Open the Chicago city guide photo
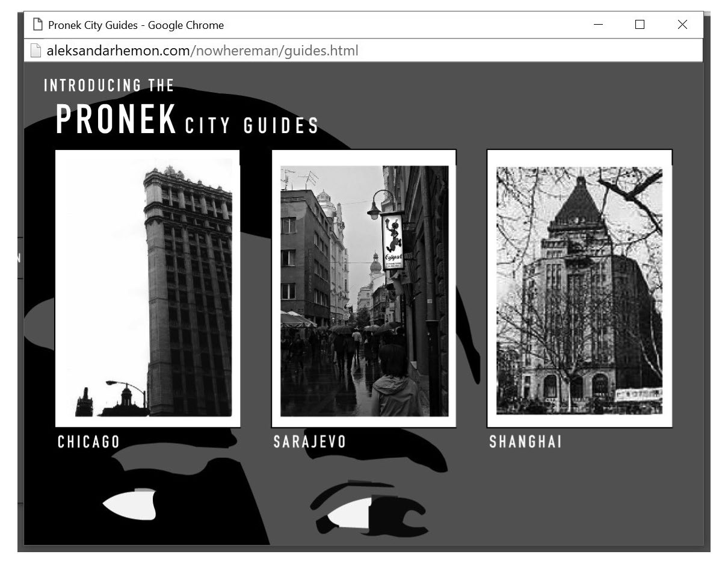This screenshot has height=563, width=728. click(x=147, y=289)
